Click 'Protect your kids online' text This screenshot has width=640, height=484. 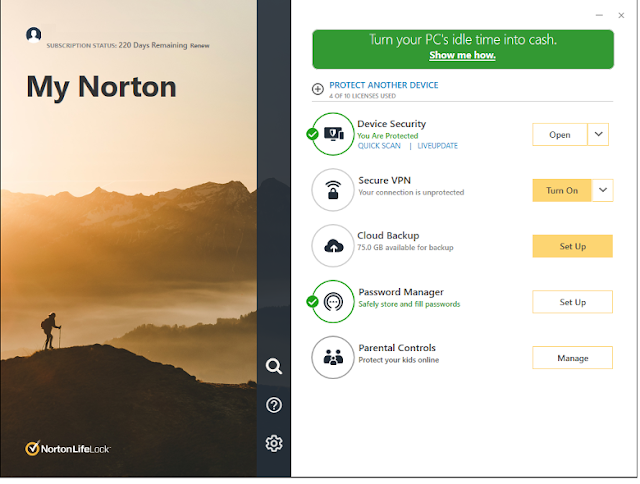(398, 360)
